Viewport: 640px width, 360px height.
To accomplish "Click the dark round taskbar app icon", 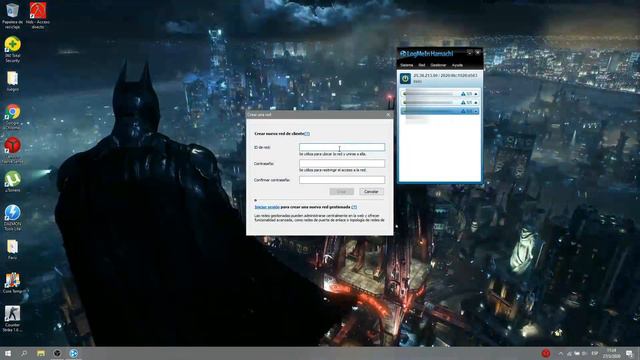I will point(57,353).
